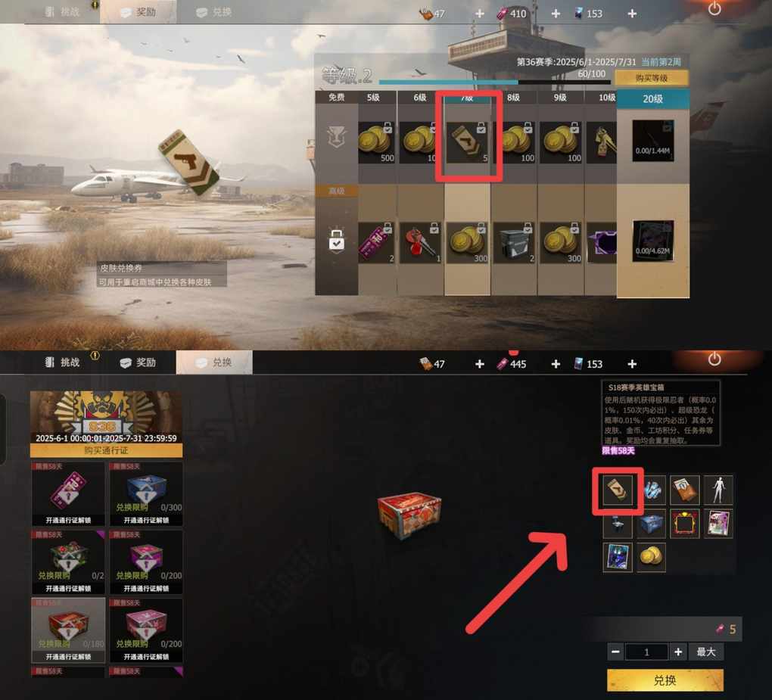Click the red keys premium reward at level 6
Viewport: 772px width, 700px height.
pos(420,243)
